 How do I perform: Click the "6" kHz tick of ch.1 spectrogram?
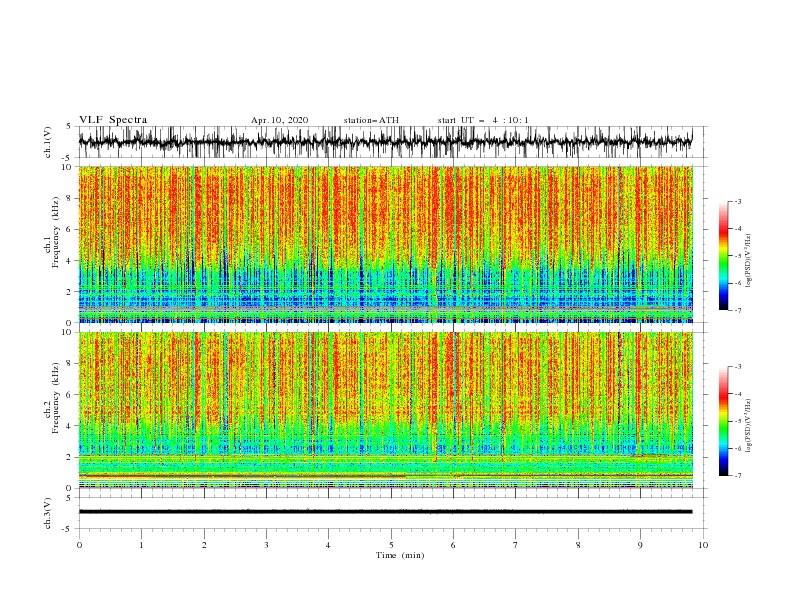coord(70,229)
